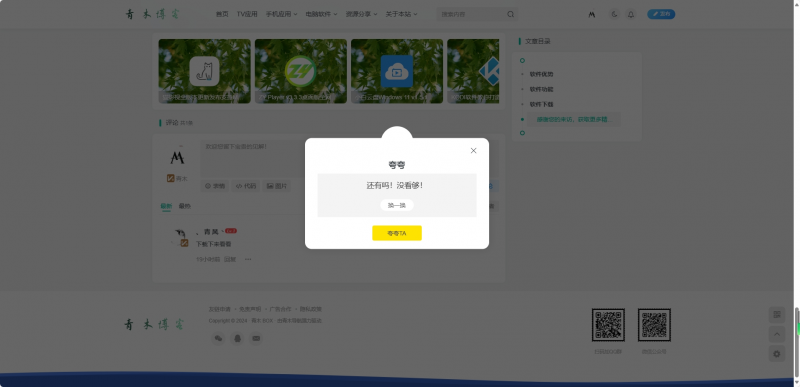Click the right QR code for 微信公众号
The height and width of the screenshot is (387, 800).
click(x=654, y=325)
